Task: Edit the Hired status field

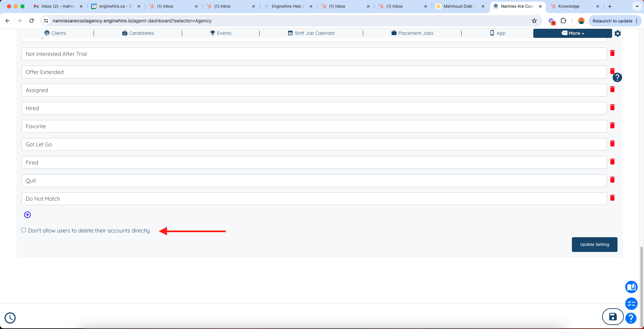Action: pyautogui.click(x=314, y=108)
